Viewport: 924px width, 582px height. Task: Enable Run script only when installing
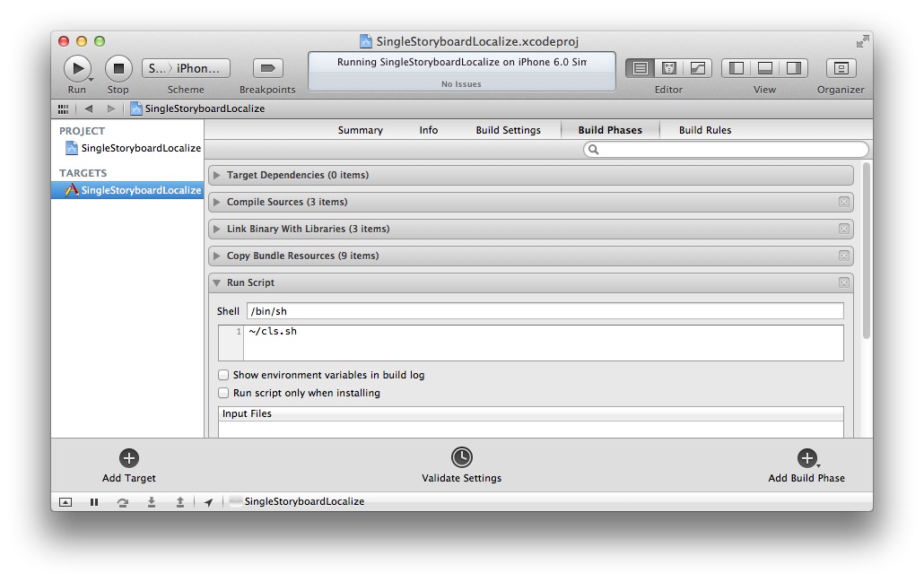pyautogui.click(x=223, y=393)
